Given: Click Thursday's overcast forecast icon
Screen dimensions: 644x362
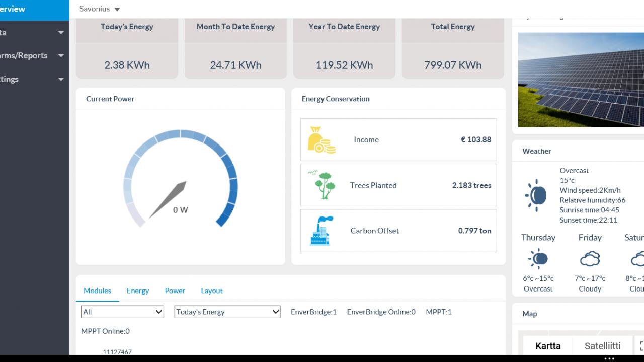Looking at the screenshot, I should pyautogui.click(x=538, y=259).
